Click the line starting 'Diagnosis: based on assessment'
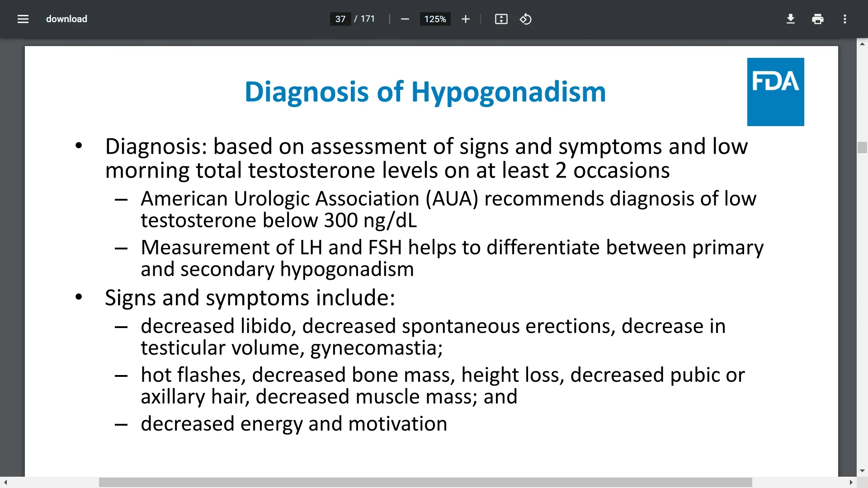Screen dimensions: 868x488 point(426,147)
